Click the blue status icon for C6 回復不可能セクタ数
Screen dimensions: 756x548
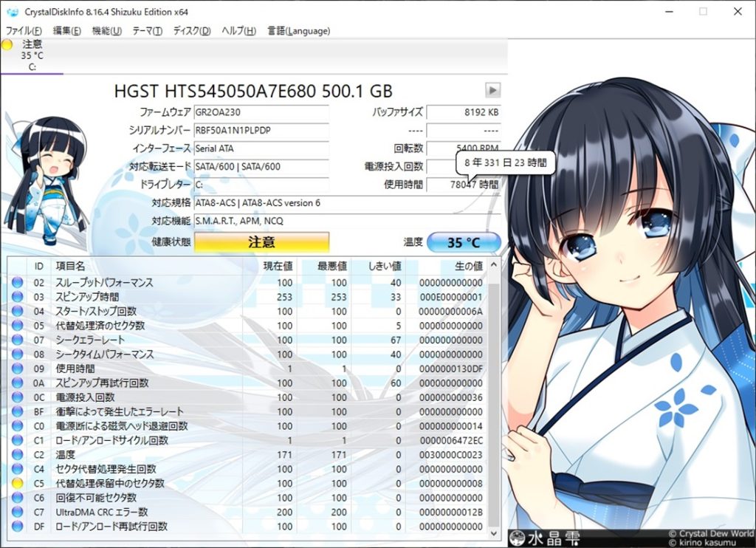tap(18, 497)
